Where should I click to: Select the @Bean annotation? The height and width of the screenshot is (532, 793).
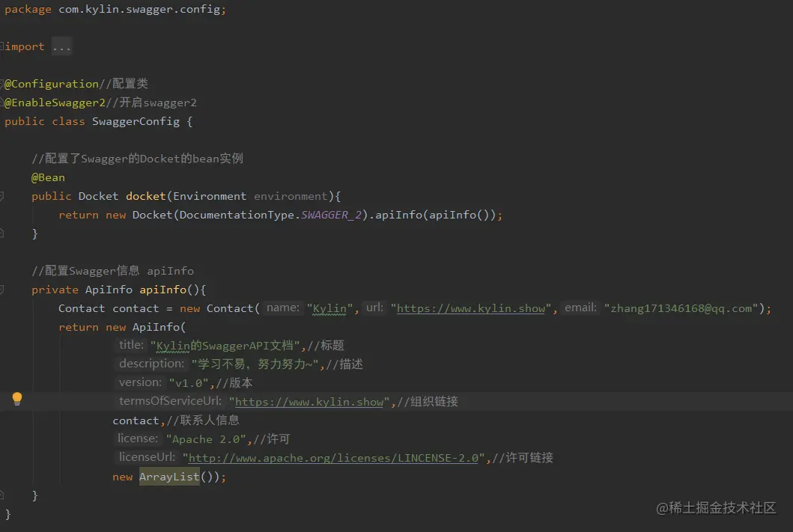pos(48,177)
